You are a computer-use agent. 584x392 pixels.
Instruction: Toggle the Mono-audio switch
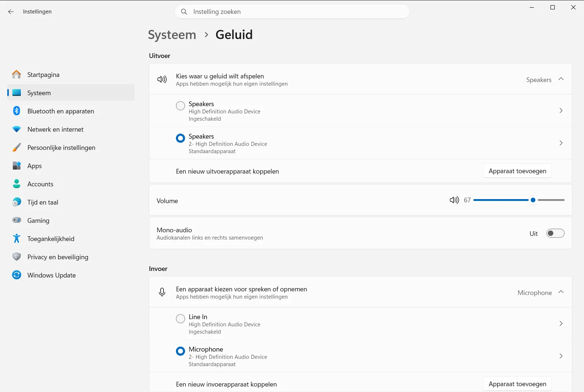point(555,233)
